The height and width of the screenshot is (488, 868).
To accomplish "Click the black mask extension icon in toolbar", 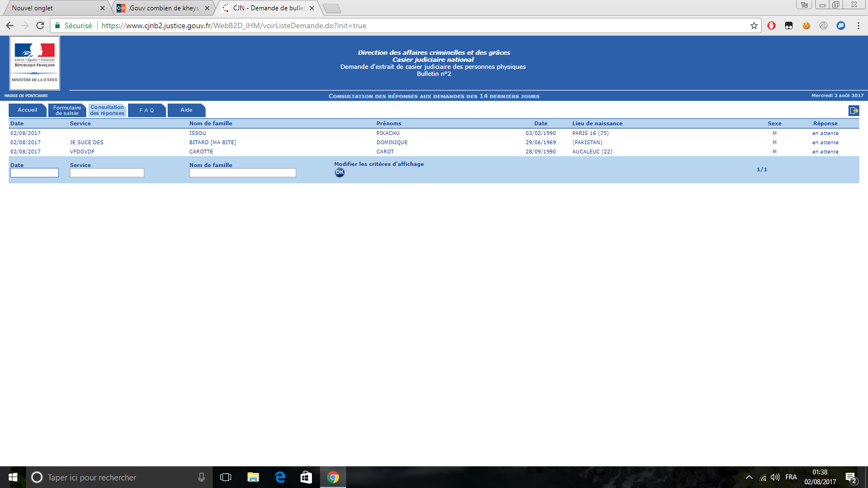I will [789, 25].
